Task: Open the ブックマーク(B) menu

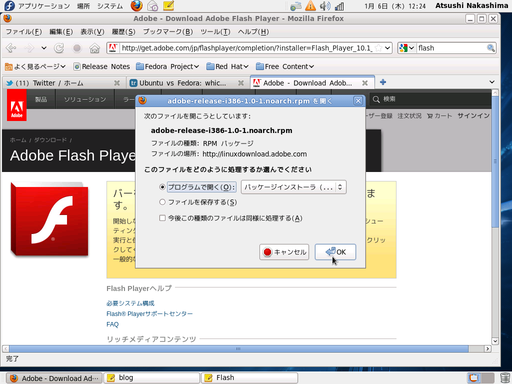Action: point(168,32)
